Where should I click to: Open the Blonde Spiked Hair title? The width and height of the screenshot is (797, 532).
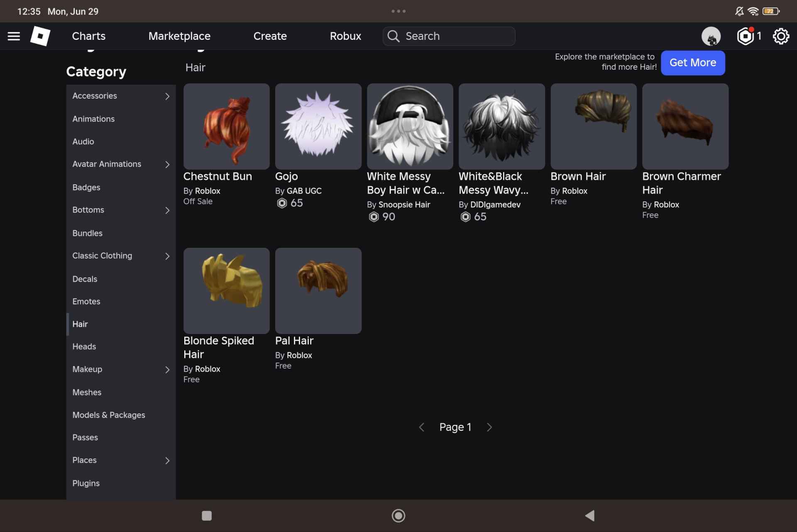[219, 347]
